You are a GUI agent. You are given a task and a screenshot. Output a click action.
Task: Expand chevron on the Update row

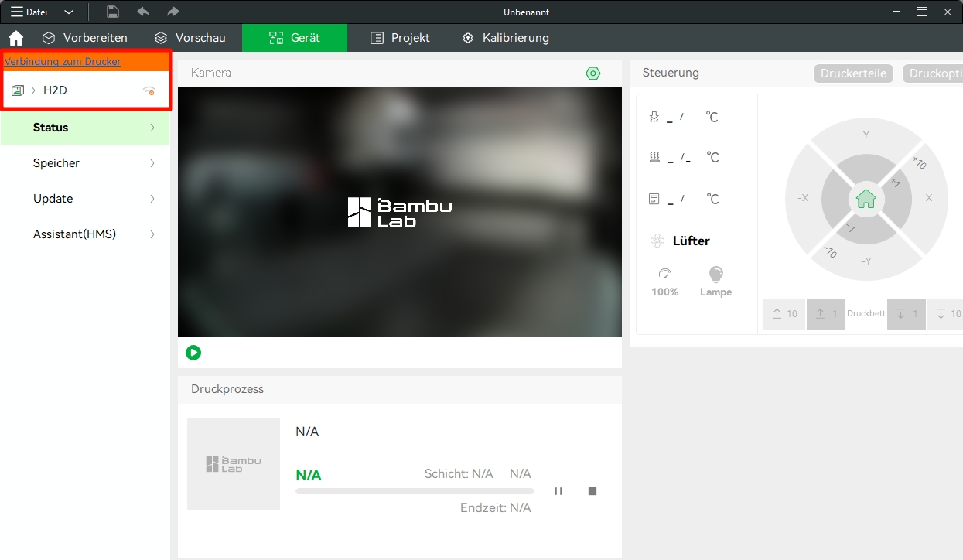(x=152, y=199)
